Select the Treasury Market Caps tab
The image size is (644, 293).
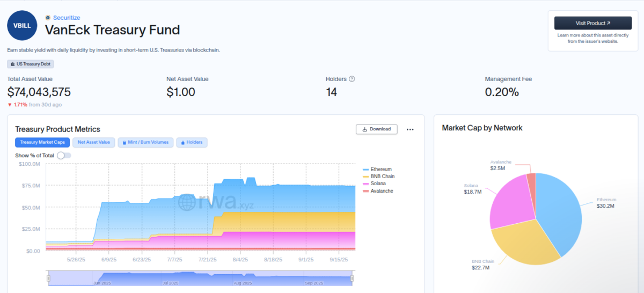click(x=42, y=143)
